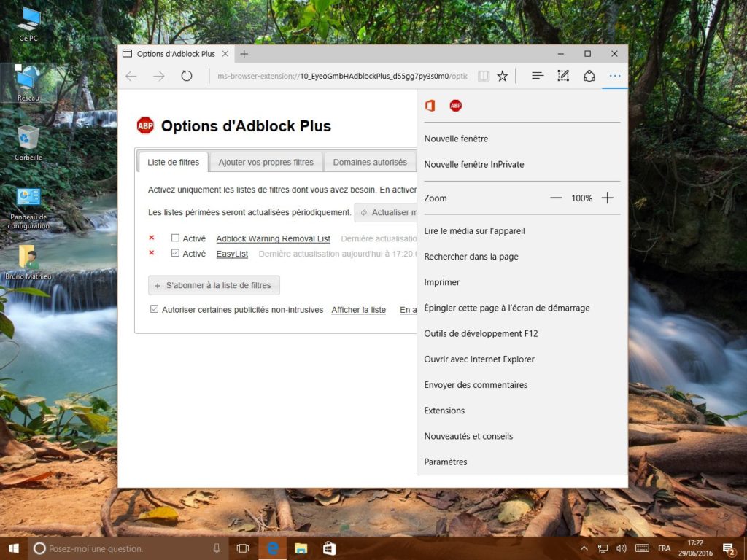Uncheck the EasyList Activé checkbox
The width and height of the screenshot is (747, 560).
[x=177, y=254]
